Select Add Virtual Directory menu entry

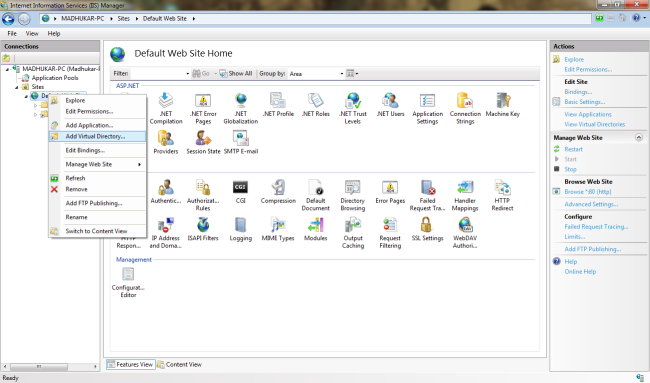click(97, 136)
